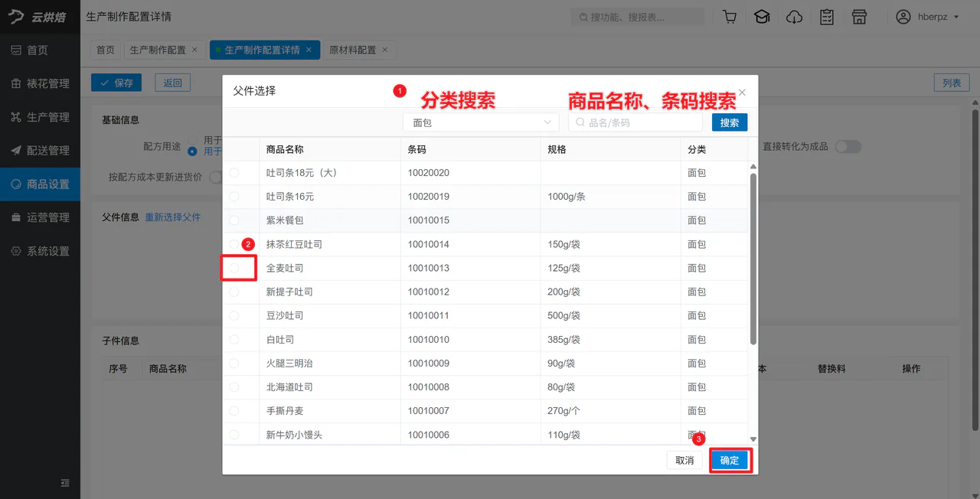Screen dimensions: 980x499
Task: Confirm selection with the 确定 button
Action: [730, 460]
